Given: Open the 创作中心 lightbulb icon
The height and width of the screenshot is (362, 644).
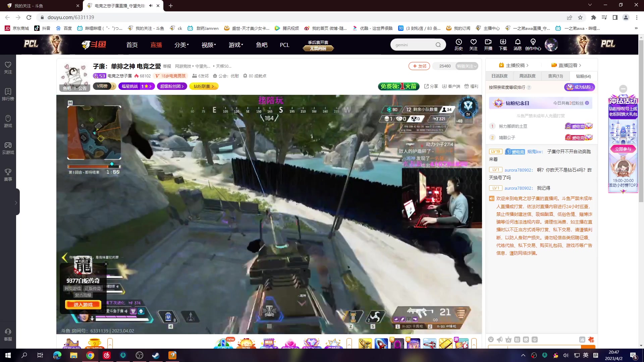Looking at the screenshot, I should (x=533, y=44).
